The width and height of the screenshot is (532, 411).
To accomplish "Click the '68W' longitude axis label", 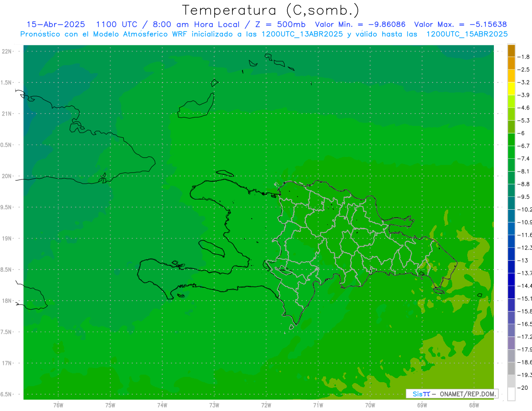I will 474,405.
